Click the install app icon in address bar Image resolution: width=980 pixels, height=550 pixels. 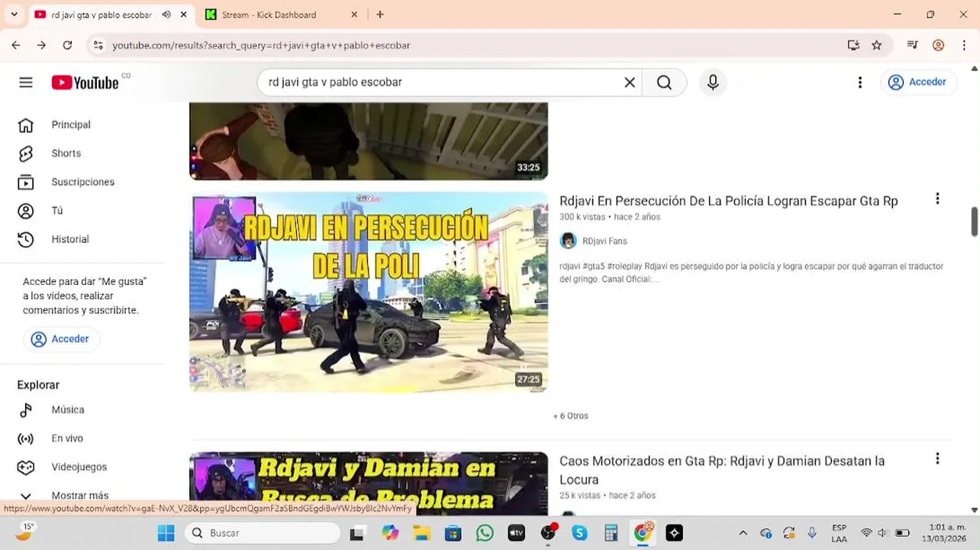pyautogui.click(x=853, y=45)
